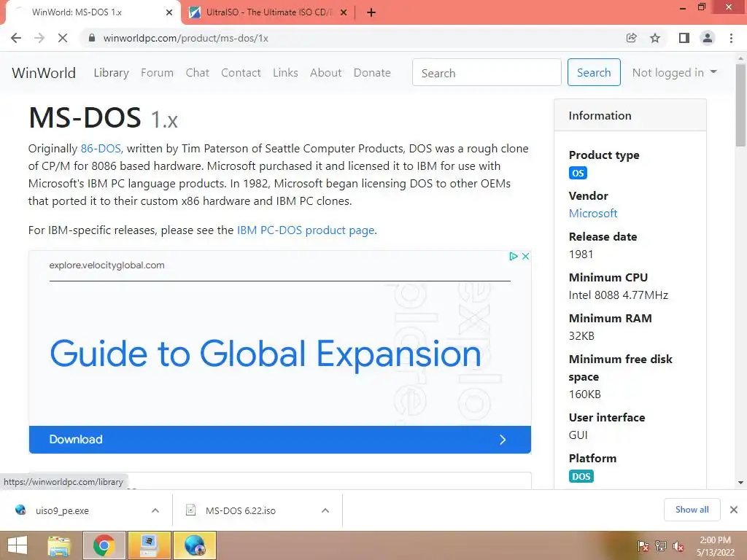This screenshot has width=747, height=560.
Task: Open the Library nav item
Action: pyautogui.click(x=112, y=73)
